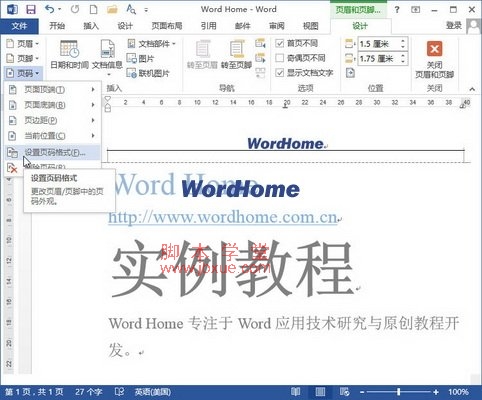482x400 pixels.
Task: Expand Bottom of Page (页面底端) submenu
Action: coord(52,105)
